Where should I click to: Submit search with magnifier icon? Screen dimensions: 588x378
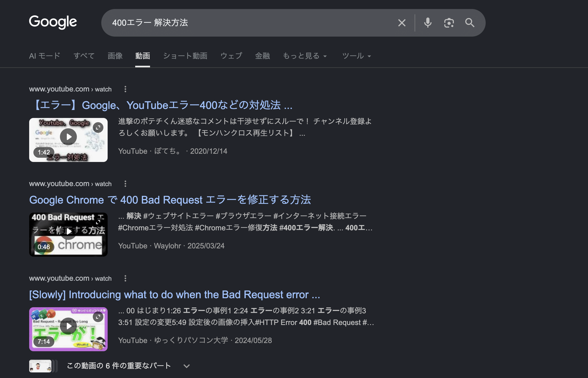470,23
